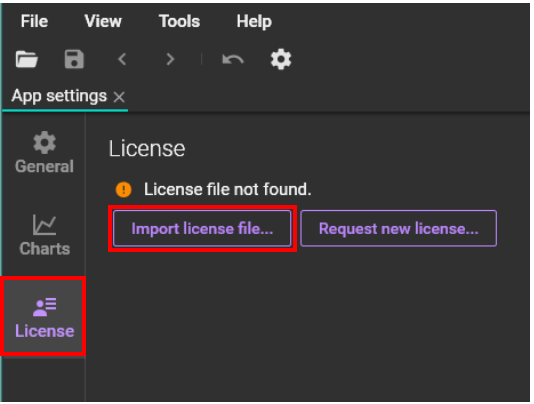Go back with the left chevron arrow
Viewport: 534px width, 404px height.
122,59
